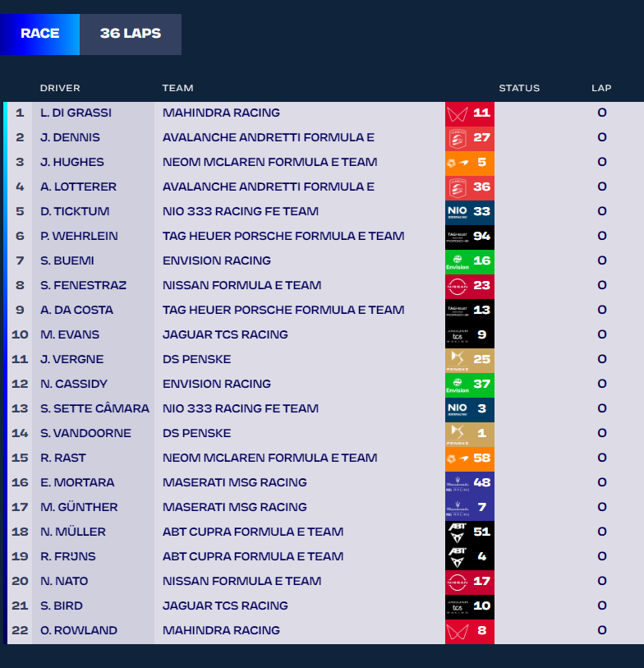Click JAGUAR TCS RACING in M. Evans row

click(x=225, y=335)
